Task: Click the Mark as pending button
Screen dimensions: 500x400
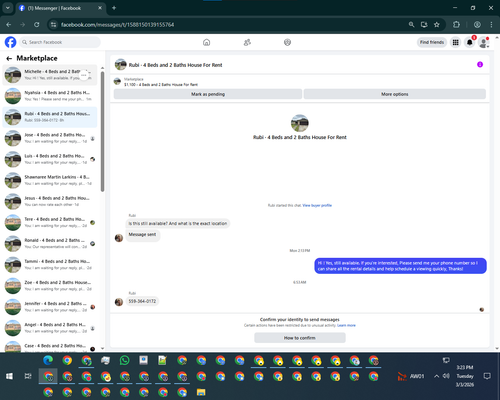Action: click(x=208, y=94)
